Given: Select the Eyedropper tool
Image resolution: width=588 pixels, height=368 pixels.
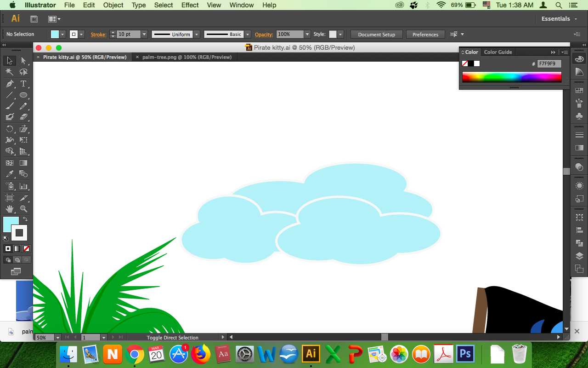Looking at the screenshot, I should coord(9,174).
